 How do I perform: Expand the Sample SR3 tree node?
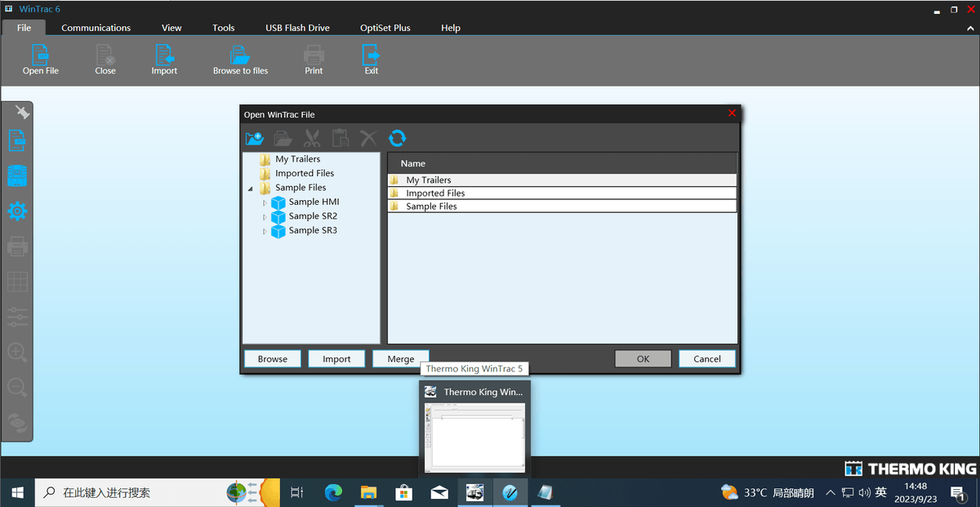point(264,231)
